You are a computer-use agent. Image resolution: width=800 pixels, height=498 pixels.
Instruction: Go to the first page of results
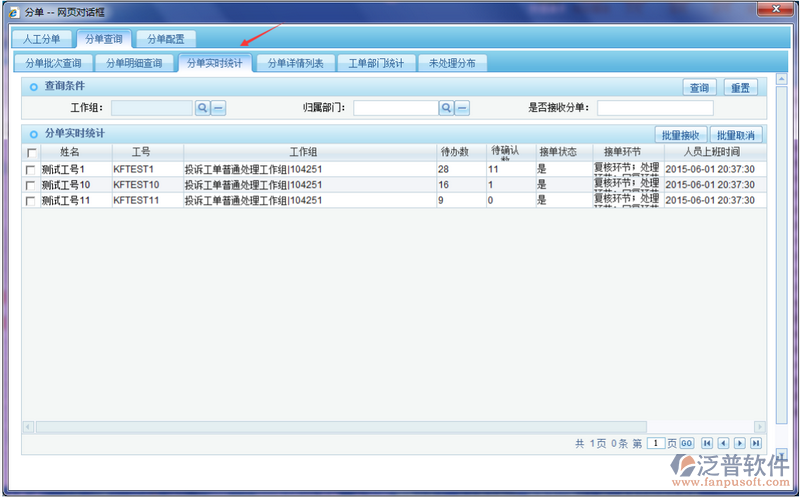(x=707, y=442)
